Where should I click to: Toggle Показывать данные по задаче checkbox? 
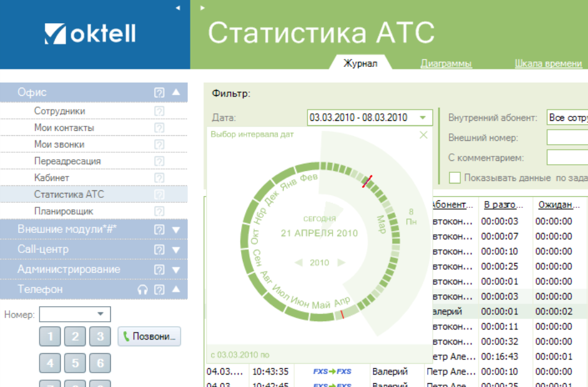[455, 178]
